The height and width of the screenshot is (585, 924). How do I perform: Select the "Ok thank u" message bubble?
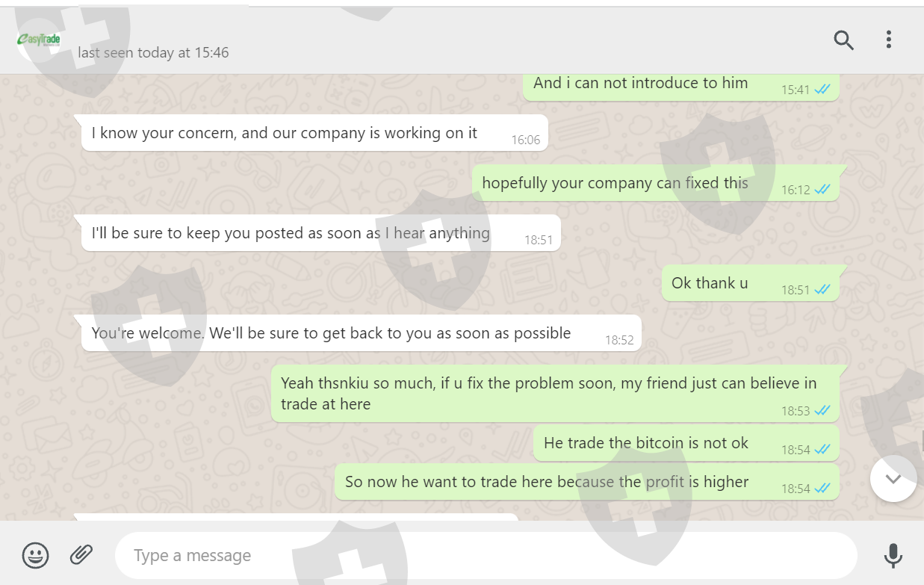tap(710, 283)
